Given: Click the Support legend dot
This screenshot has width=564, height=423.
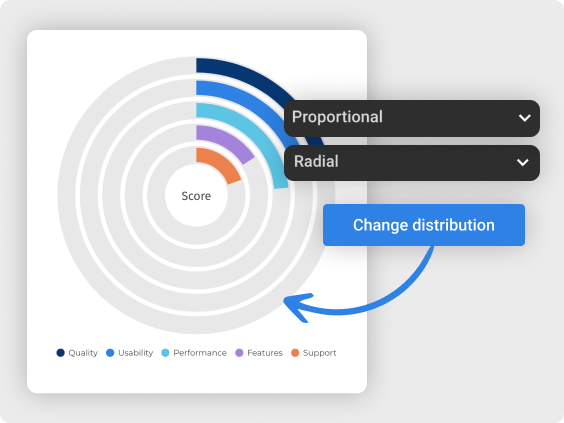Looking at the screenshot, I should pos(295,353).
